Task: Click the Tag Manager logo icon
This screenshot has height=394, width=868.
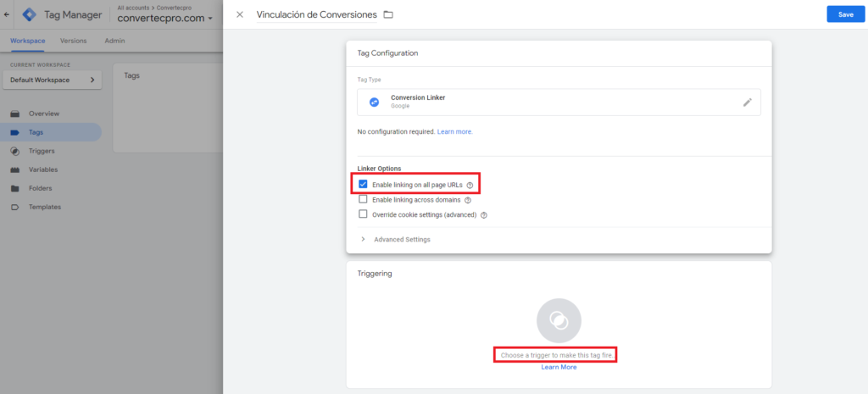Action: pyautogui.click(x=30, y=15)
